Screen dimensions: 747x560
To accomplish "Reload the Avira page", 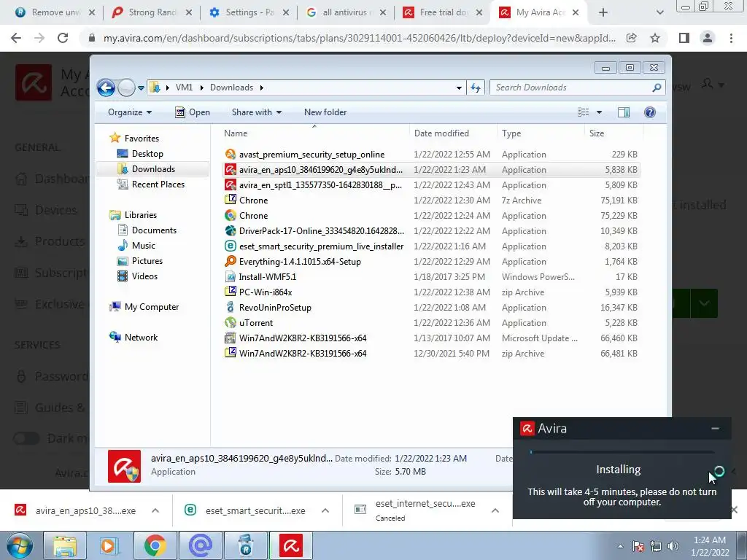I will (x=63, y=38).
